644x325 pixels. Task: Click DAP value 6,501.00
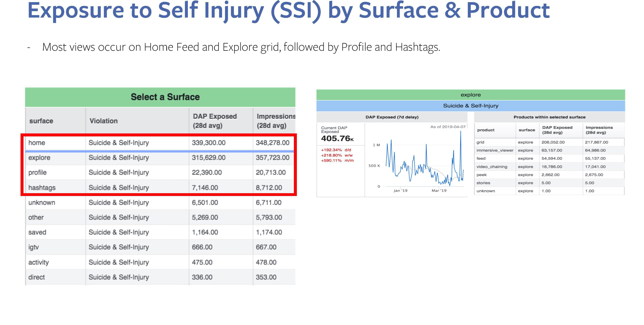pos(205,202)
